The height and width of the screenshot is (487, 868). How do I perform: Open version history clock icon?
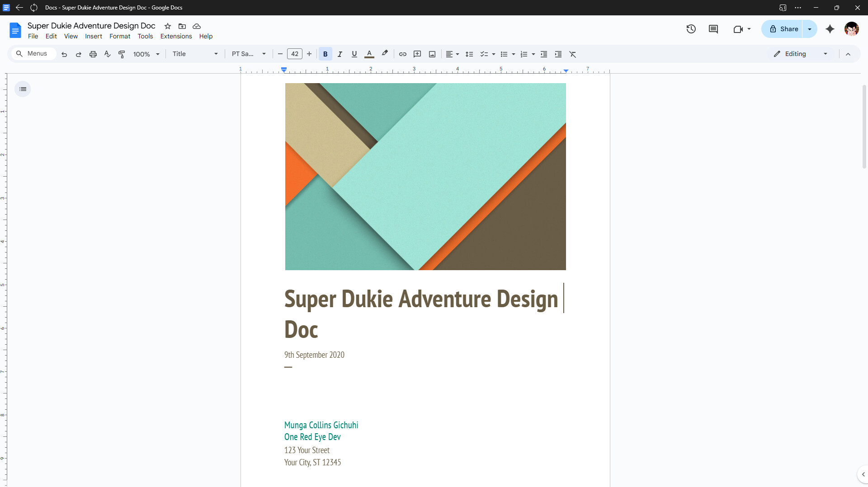[x=691, y=29]
